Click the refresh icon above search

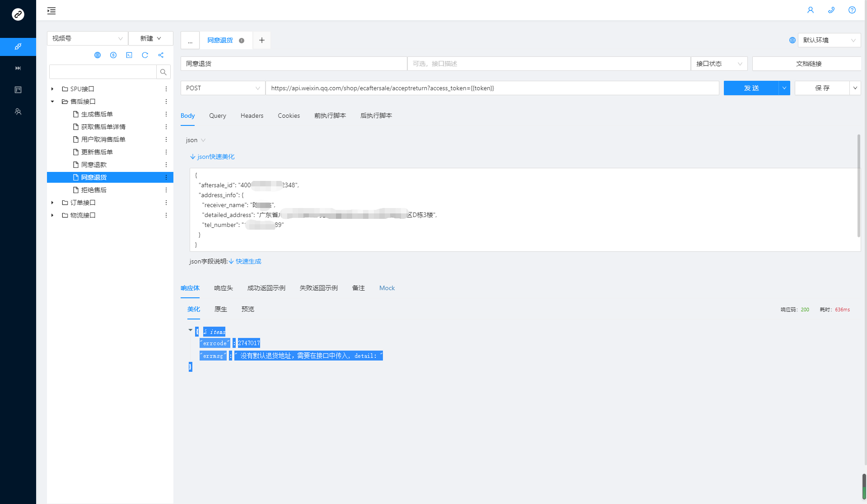click(145, 55)
